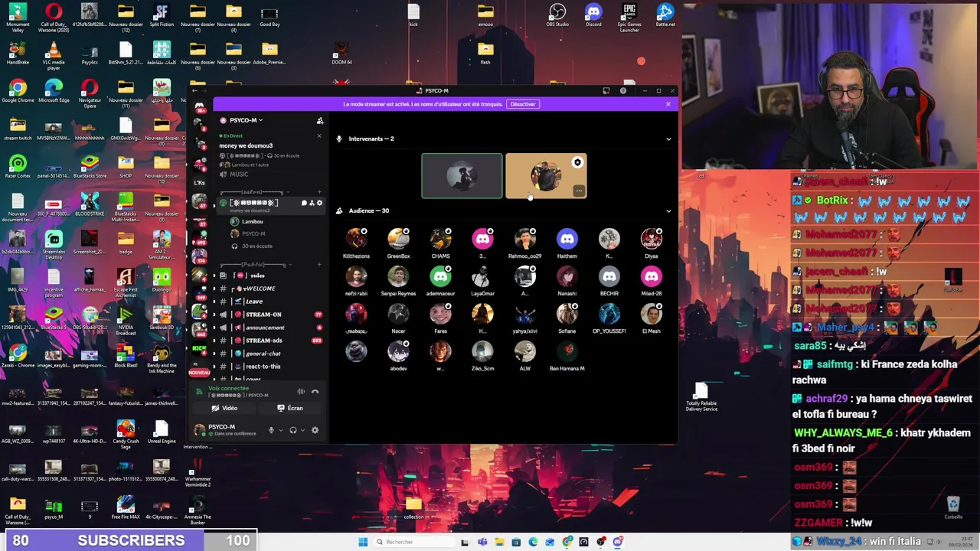Open the announcement channel

[x=270, y=328]
